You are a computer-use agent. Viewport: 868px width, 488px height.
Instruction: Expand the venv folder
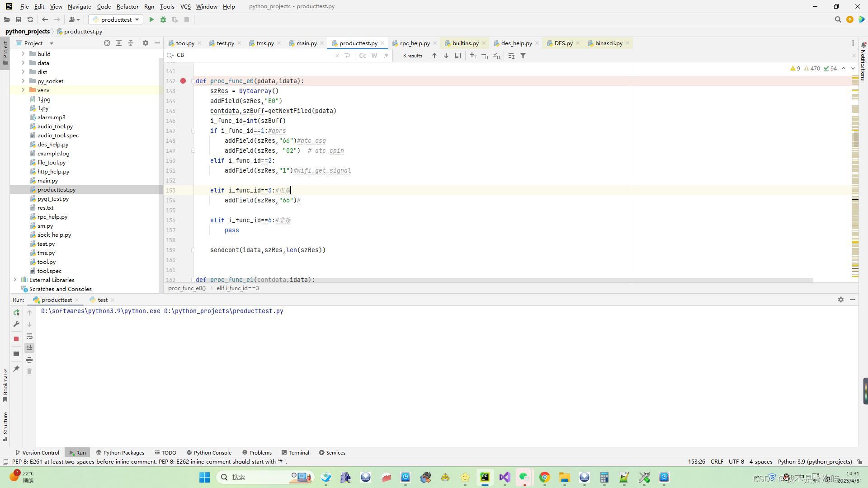coord(23,90)
